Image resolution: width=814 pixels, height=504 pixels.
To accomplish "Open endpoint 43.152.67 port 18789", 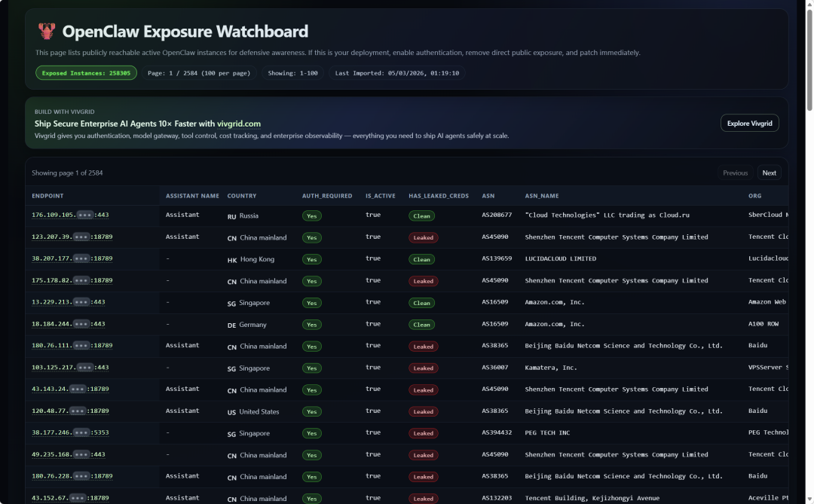I will (70, 498).
